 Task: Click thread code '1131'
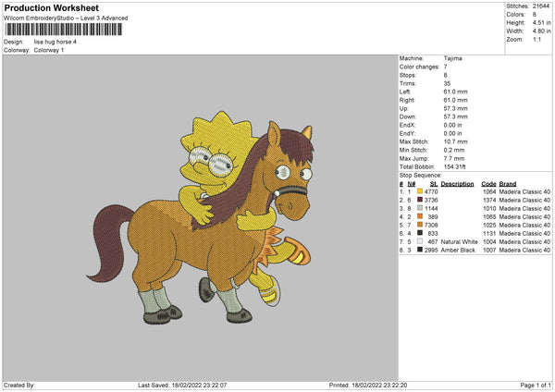(x=489, y=234)
